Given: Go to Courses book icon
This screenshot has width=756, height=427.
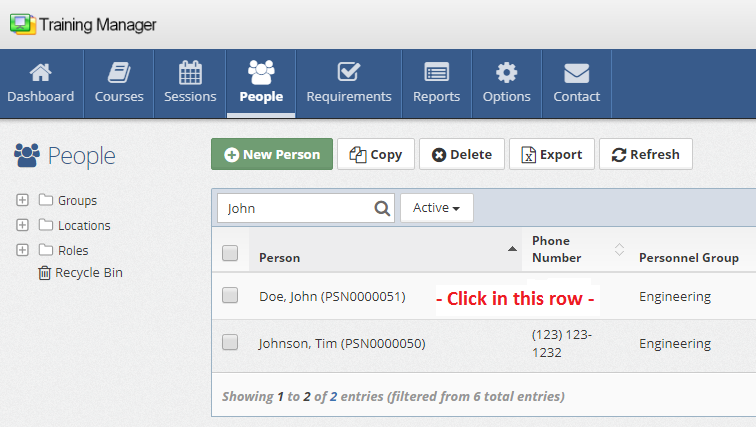Looking at the screenshot, I should coord(119,73).
